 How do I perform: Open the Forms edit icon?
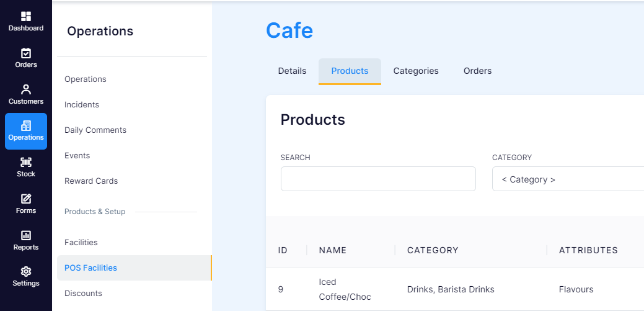click(26, 199)
